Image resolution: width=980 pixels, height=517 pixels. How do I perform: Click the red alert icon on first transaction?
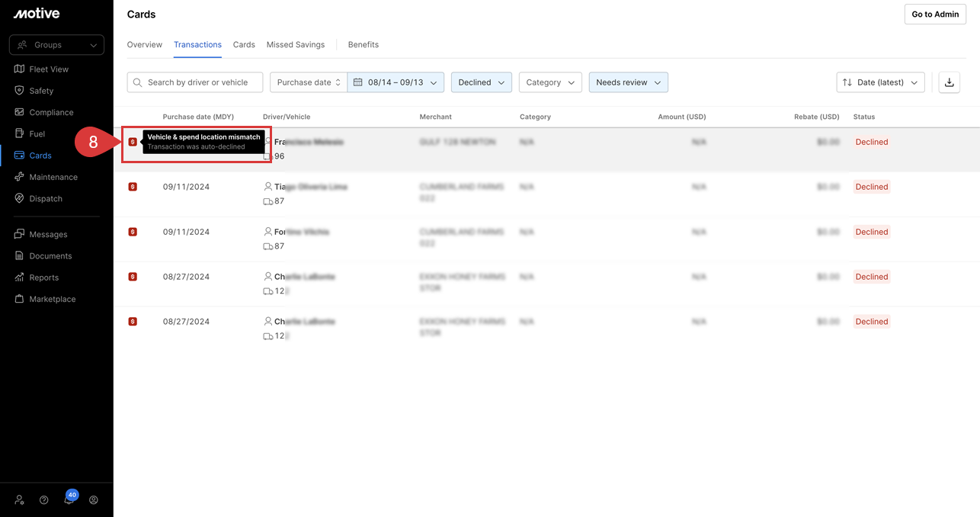click(133, 142)
